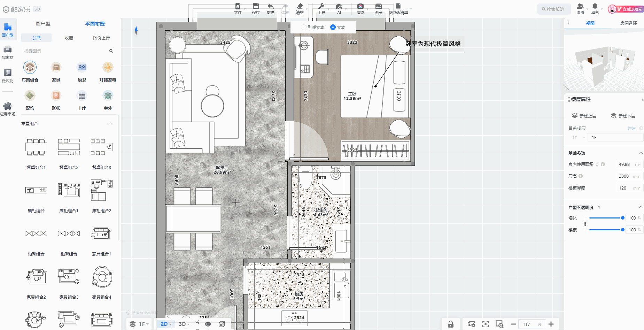Image resolution: width=644 pixels, height=330 pixels.
Task: Switch to the 房间选择 tab
Action: pyautogui.click(x=628, y=23)
